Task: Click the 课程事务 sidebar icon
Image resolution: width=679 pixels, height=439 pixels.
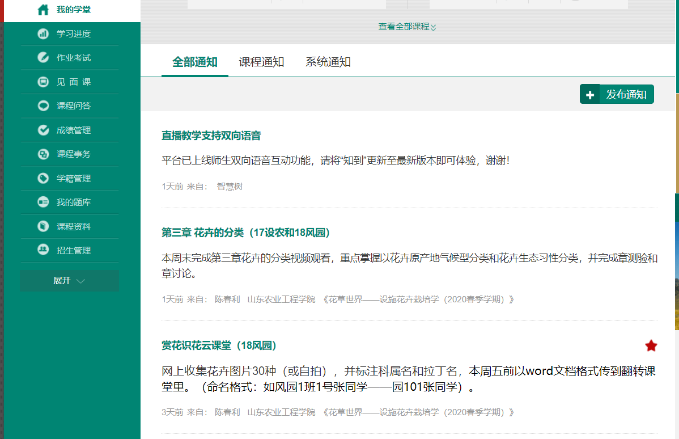Action: 43,154
